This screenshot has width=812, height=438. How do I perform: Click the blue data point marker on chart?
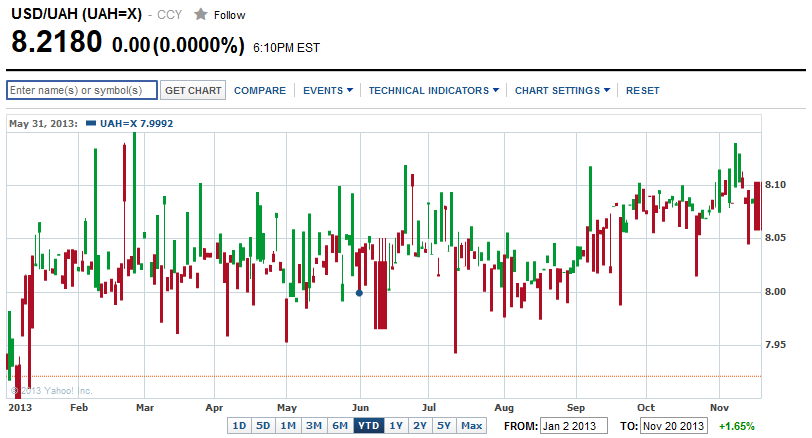pos(359,293)
